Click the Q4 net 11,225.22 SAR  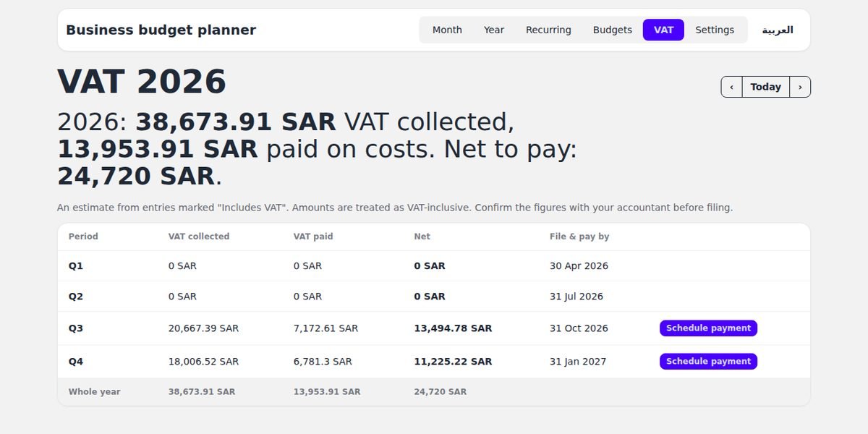pos(453,362)
